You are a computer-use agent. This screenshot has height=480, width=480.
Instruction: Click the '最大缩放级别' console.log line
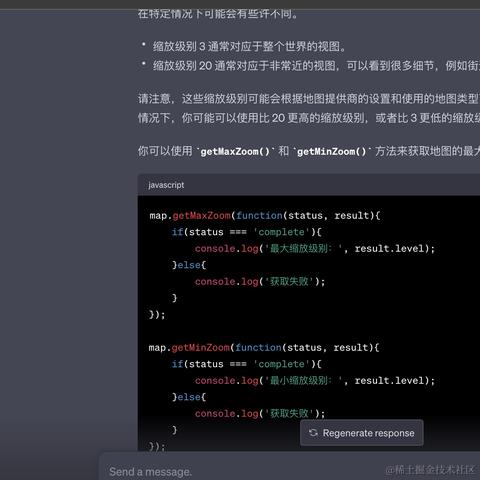[315, 249]
